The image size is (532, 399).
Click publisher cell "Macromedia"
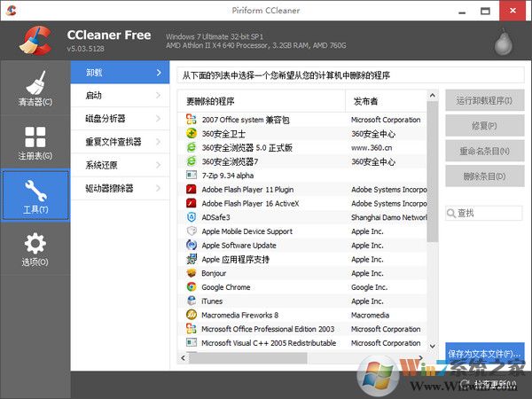tap(370, 315)
